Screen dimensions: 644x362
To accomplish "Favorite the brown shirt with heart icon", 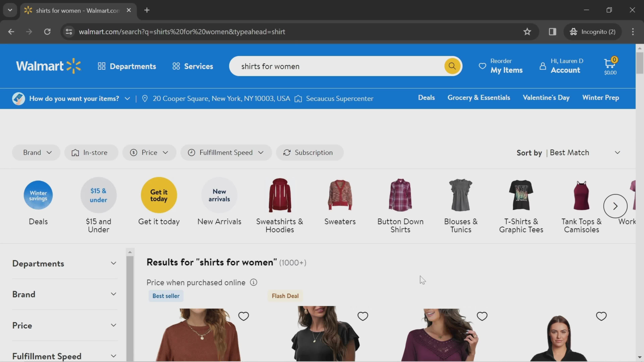I will [244, 316].
